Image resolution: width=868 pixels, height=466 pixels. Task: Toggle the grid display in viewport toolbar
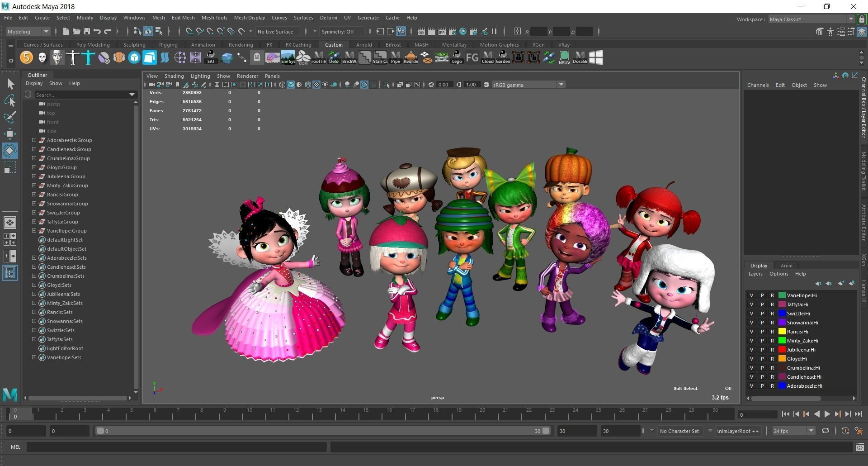coord(217,85)
